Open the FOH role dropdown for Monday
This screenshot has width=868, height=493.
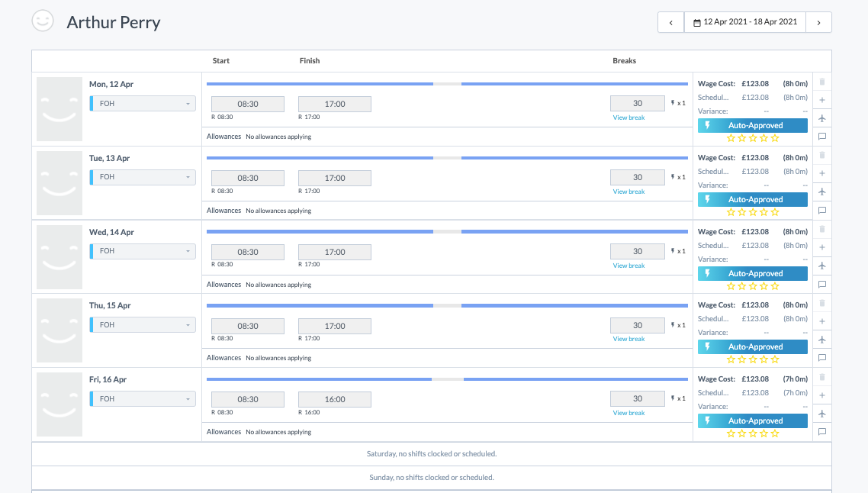coord(143,104)
